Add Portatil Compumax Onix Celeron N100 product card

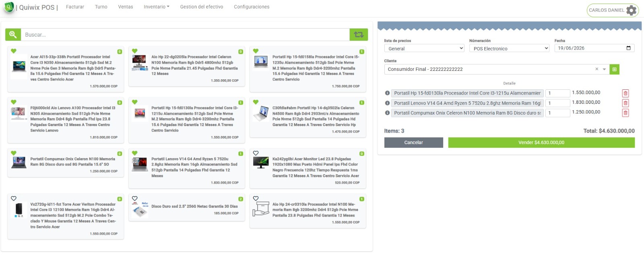tap(66, 163)
